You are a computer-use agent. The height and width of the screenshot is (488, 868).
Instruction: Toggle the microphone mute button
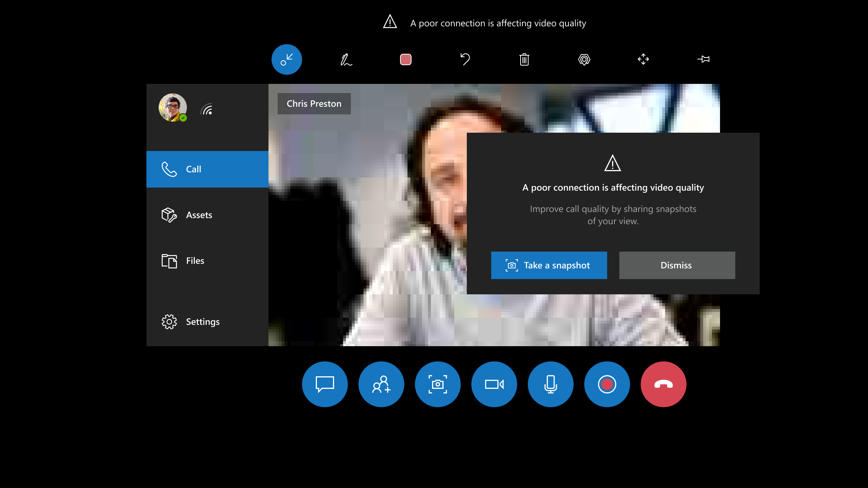pyautogui.click(x=550, y=384)
